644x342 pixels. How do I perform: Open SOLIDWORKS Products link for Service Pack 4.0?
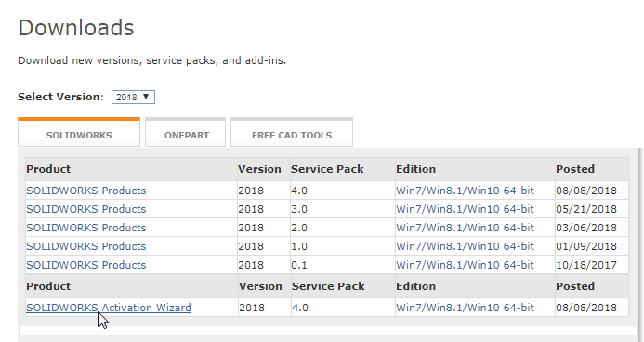[85, 191]
